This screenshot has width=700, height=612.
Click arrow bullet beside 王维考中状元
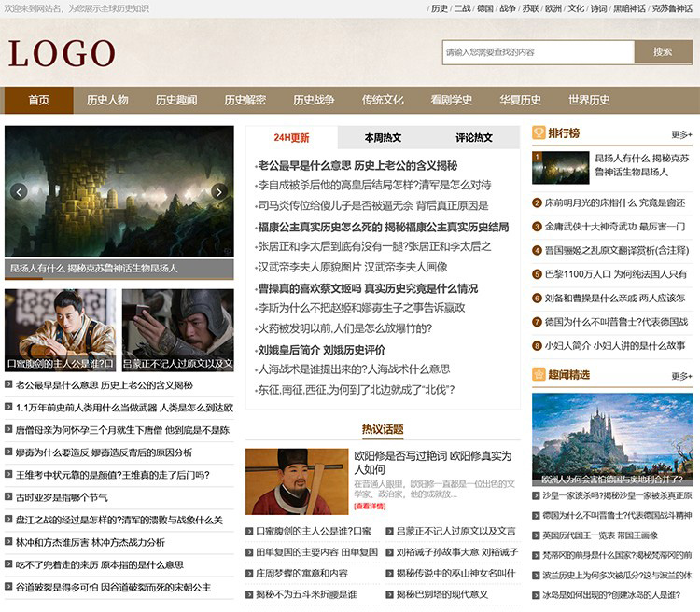[8, 474]
